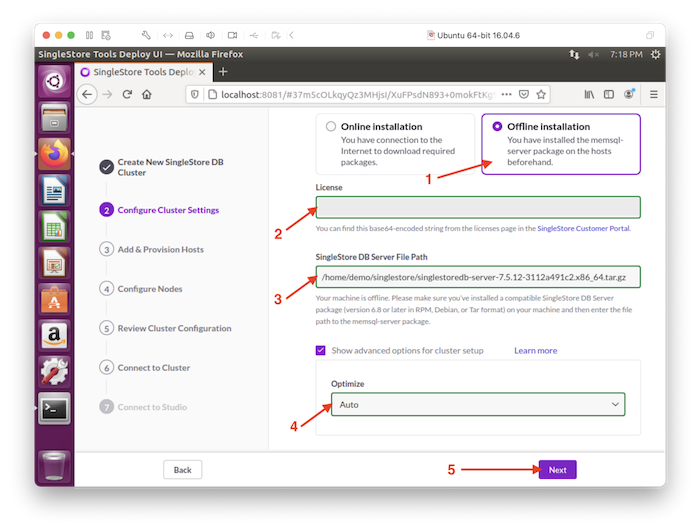Viewport: 700px width, 532px height.
Task: Go forward in Firefox history
Action: [108, 95]
